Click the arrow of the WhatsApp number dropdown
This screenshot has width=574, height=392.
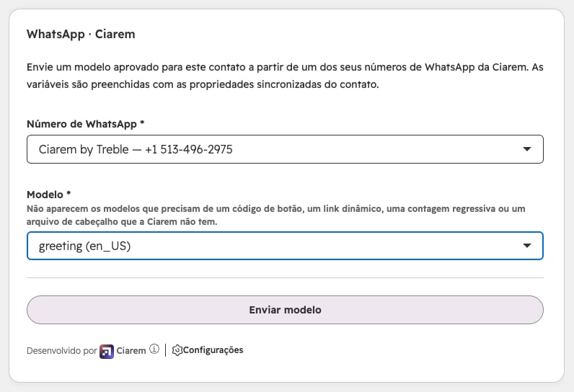pos(527,149)
